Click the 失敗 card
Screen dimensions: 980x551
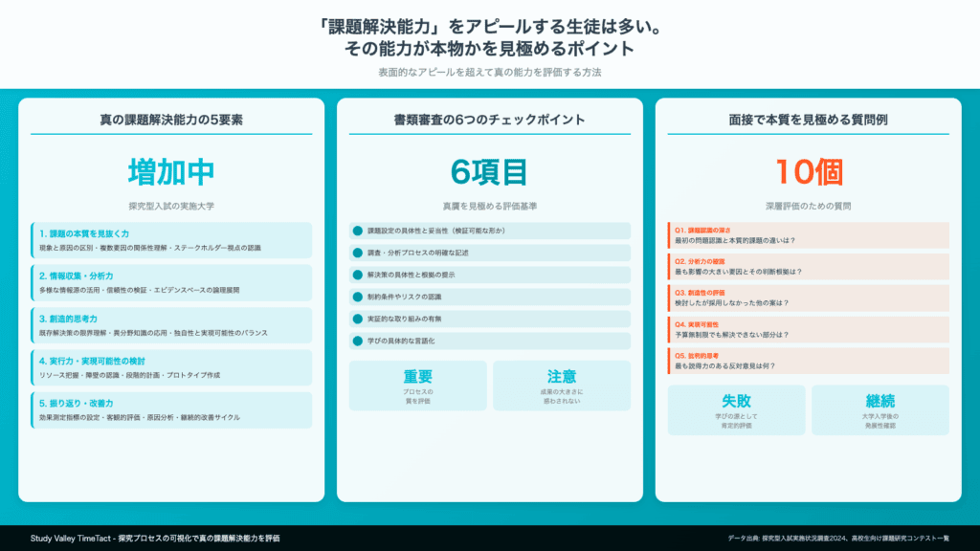tap(736, 410)
